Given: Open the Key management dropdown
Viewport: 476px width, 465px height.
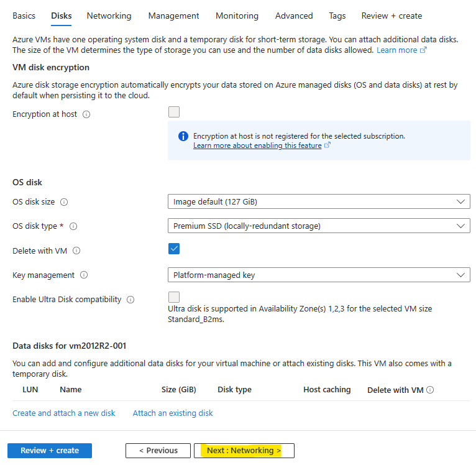Looking at the screenshot, I should coord(319,275).
